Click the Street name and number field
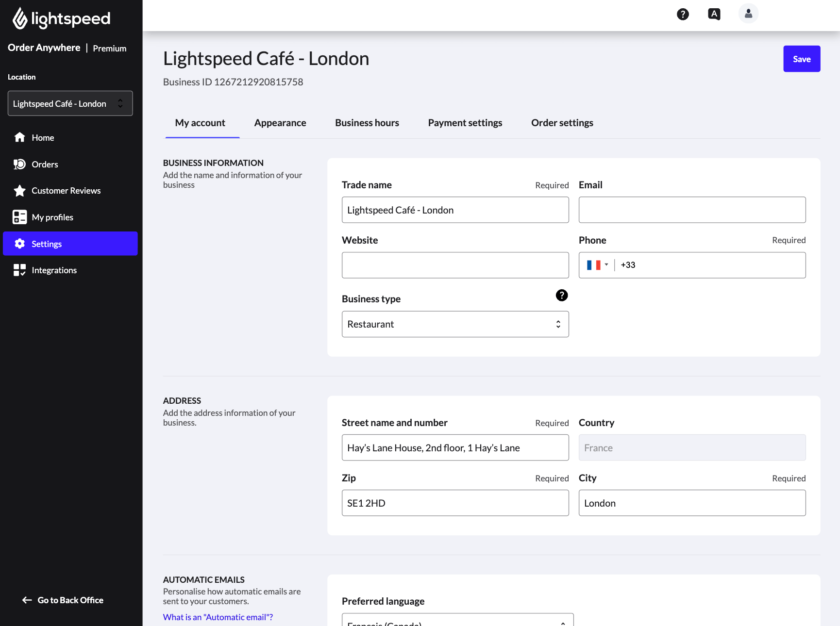This screenshot has height=626, width=840. pyautogui.click(x=455, y=447)
